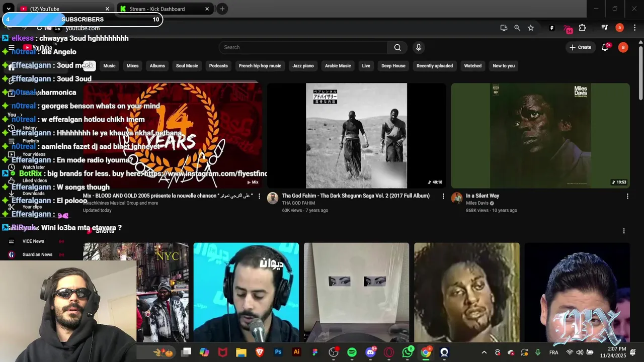Select the Mixes filter chip
This screenshot has width=644, height=362.
pos(132,66)
